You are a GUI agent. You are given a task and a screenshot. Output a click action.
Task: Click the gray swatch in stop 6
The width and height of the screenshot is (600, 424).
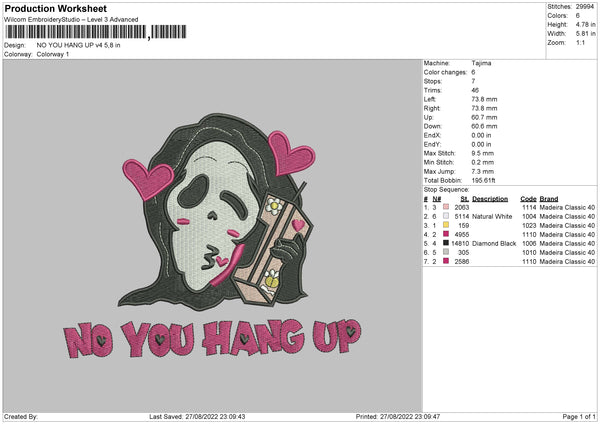443,252
